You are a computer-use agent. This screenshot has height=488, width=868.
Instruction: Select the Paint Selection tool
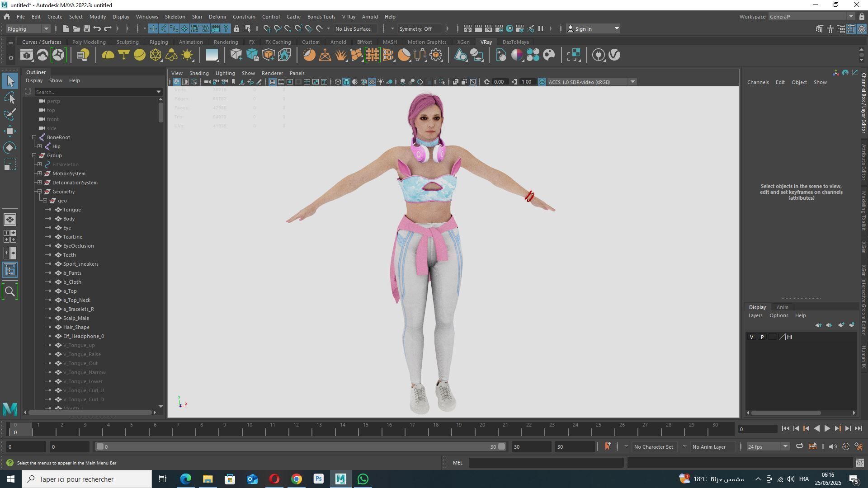(x=10, y=114)
